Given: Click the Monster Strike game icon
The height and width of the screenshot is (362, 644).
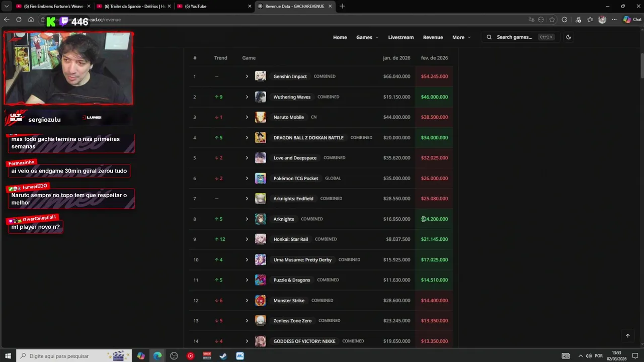Looking at the screenshot, I should 260,301.
